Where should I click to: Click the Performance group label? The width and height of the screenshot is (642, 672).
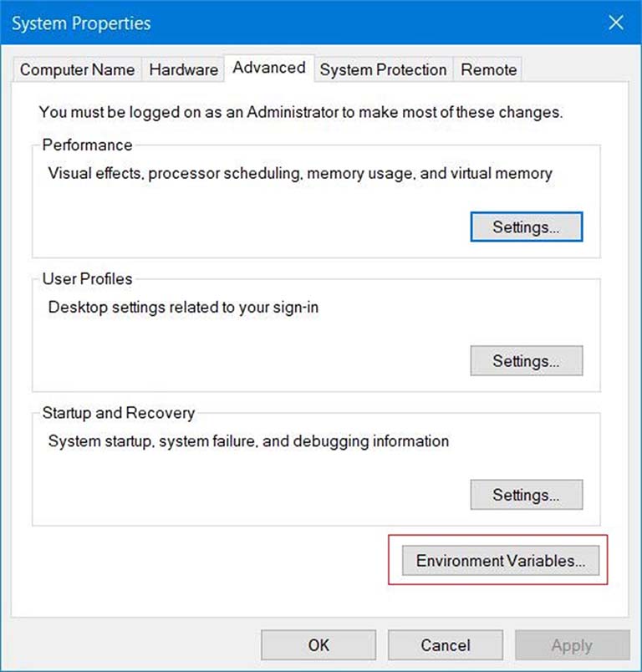87,145
